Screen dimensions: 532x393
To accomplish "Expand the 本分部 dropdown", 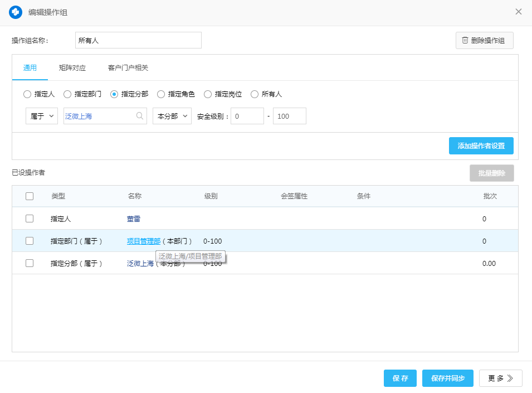I will (x=172, y=116).
